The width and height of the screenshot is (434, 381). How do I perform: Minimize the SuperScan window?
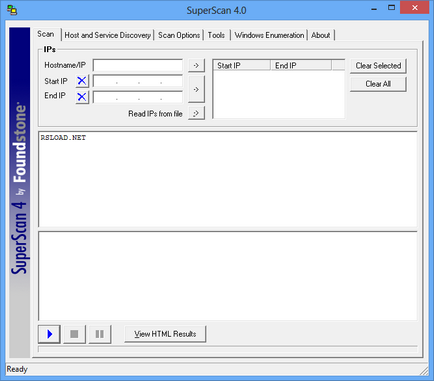[x=374, y=9]
